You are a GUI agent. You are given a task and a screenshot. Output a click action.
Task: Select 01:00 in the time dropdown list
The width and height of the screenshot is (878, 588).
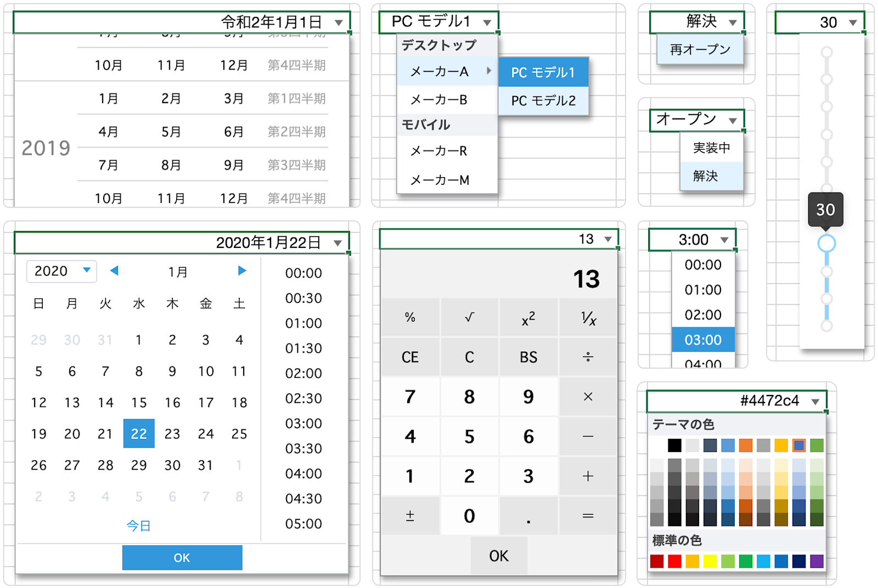tap(703, 290)
